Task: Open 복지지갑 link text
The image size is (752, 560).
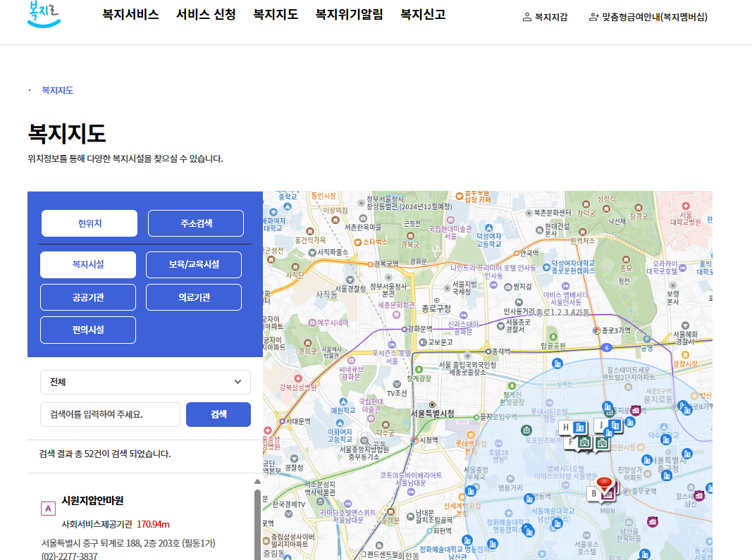Action: coord(551,18)
